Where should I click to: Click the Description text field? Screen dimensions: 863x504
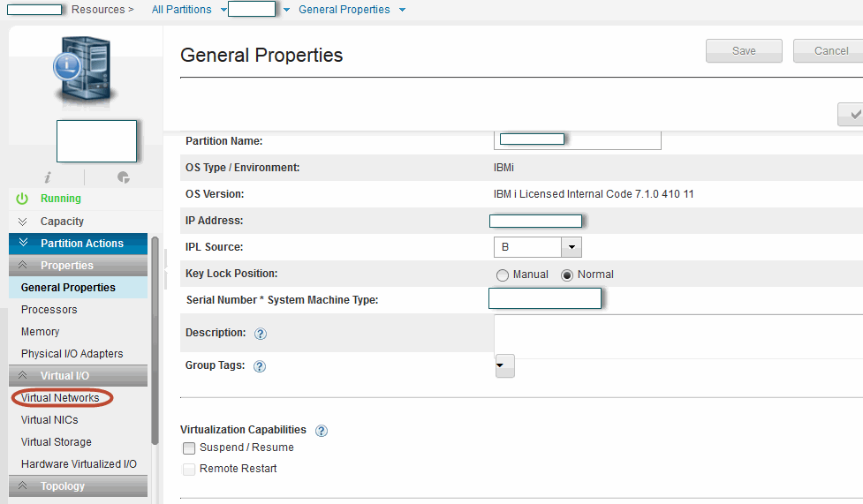point(677,333)
